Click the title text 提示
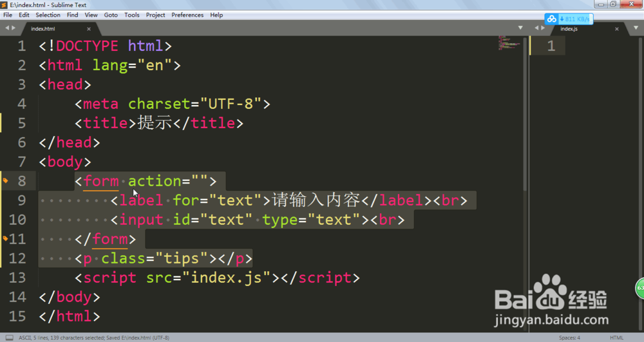Viewport: 644px width, 342px height. coord(155,123)
